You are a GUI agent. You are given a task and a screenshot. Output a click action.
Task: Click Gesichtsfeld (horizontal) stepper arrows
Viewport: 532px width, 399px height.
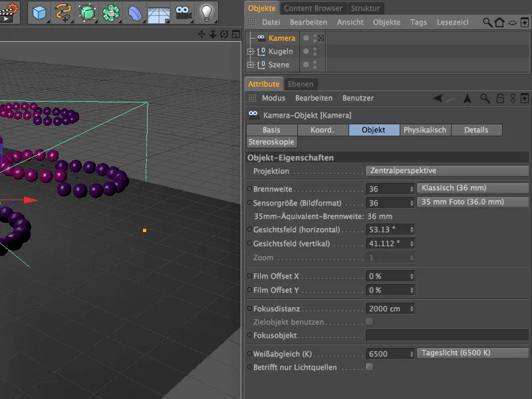click(412, 229)
